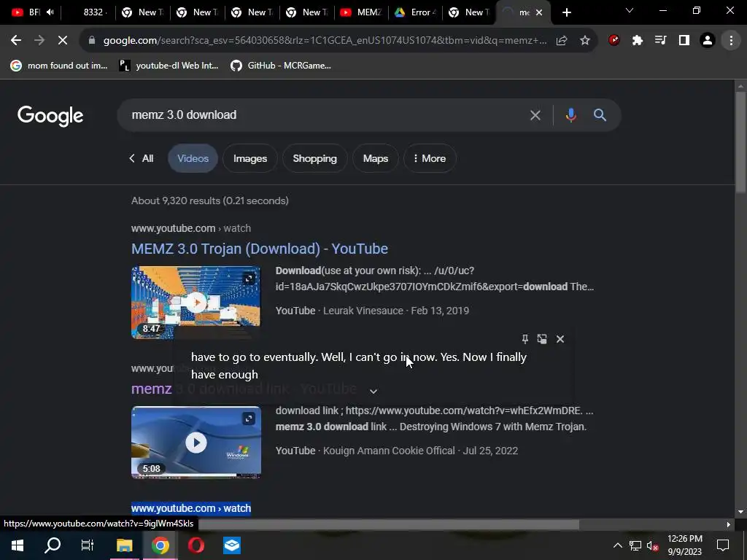Clear the search box with the X icon
747x560 pixels.
pyautogui.click(x=535, y=115)
